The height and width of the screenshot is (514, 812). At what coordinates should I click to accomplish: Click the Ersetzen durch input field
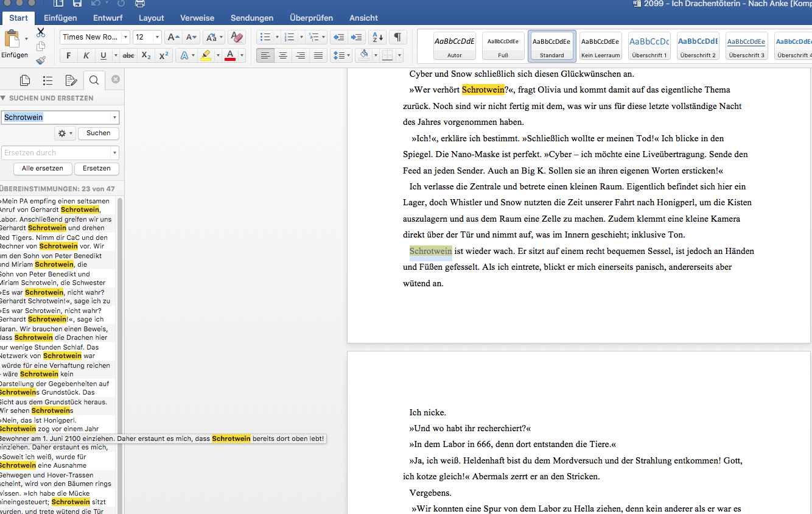[56, 153]
